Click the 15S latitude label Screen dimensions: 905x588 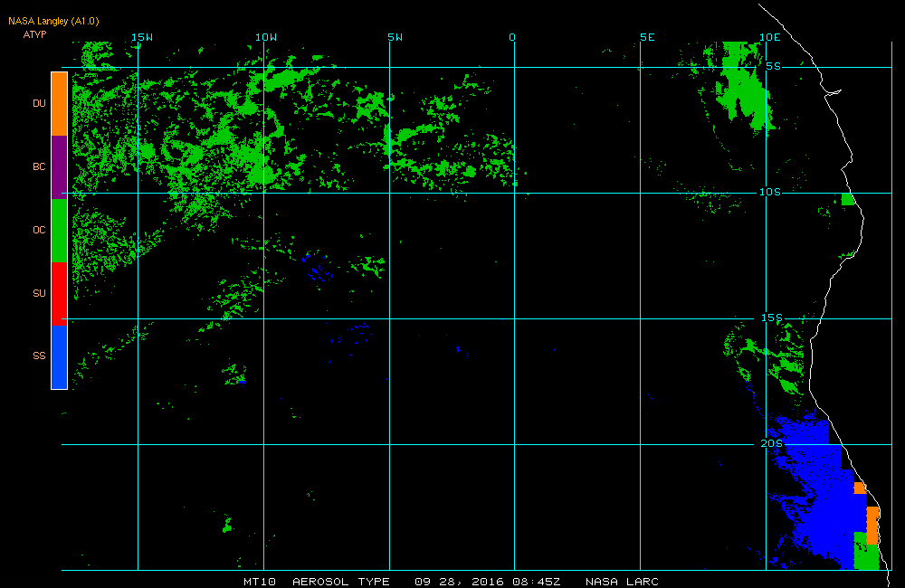point(772,318)
